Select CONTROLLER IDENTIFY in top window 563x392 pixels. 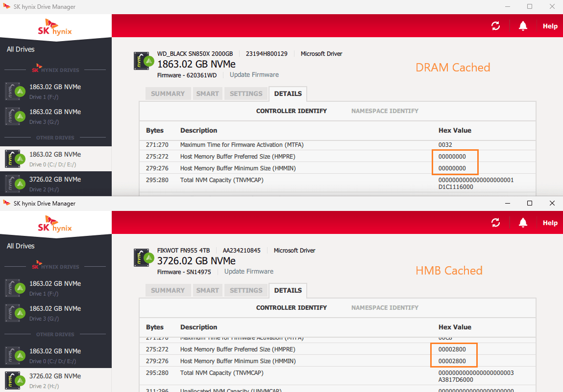tap(291, 111)
